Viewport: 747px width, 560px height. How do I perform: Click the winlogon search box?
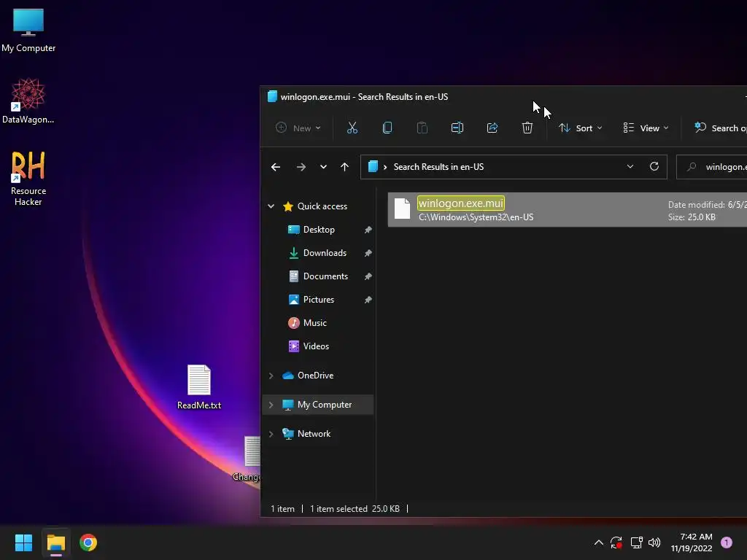(x=712, y=167)
